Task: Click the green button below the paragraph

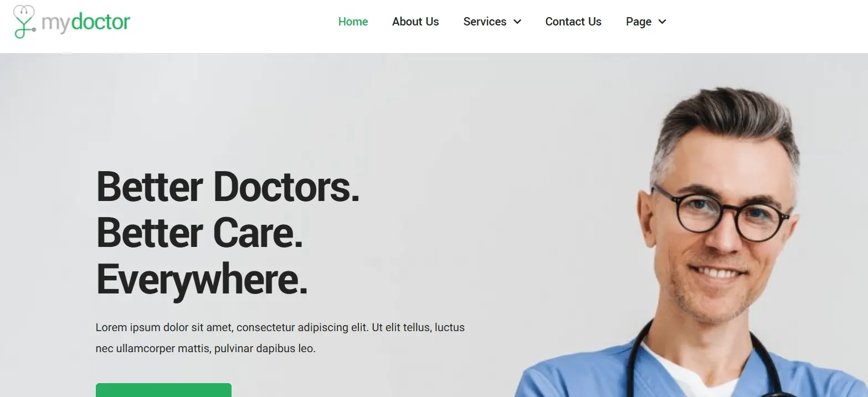Action: 163,390
